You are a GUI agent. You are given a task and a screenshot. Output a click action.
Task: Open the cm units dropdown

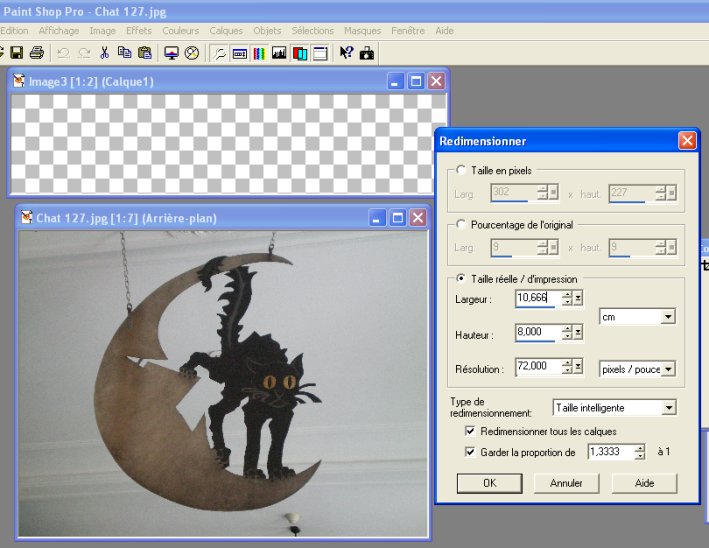[668, 317]
